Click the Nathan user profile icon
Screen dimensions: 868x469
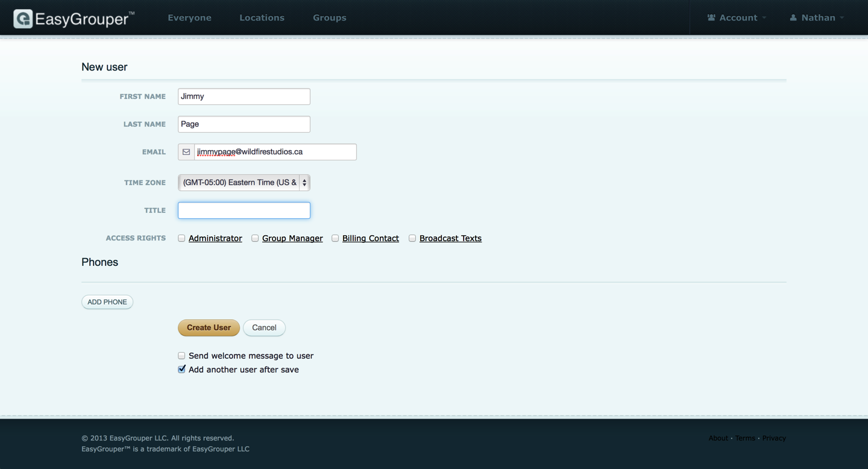pos(793,17)
